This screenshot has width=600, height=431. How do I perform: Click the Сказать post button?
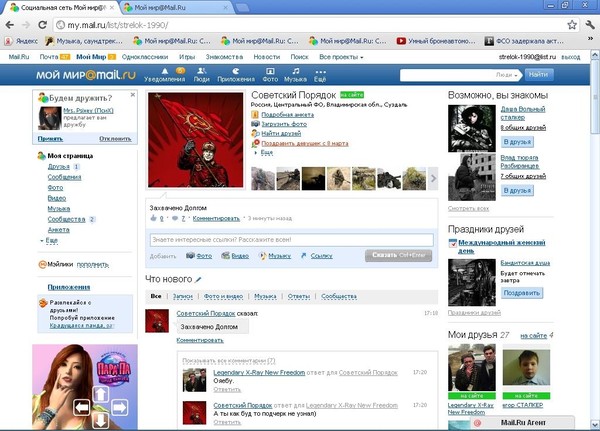(398, 255)
